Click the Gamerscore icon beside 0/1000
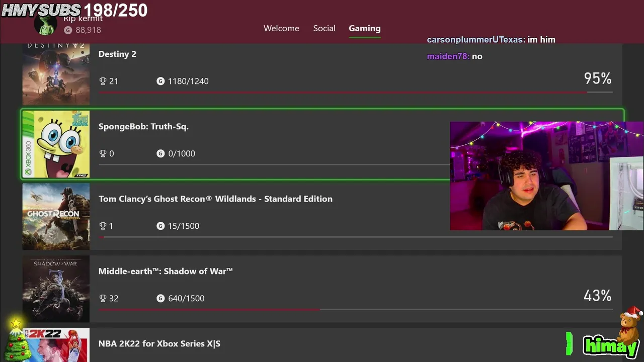 point(160,153)
